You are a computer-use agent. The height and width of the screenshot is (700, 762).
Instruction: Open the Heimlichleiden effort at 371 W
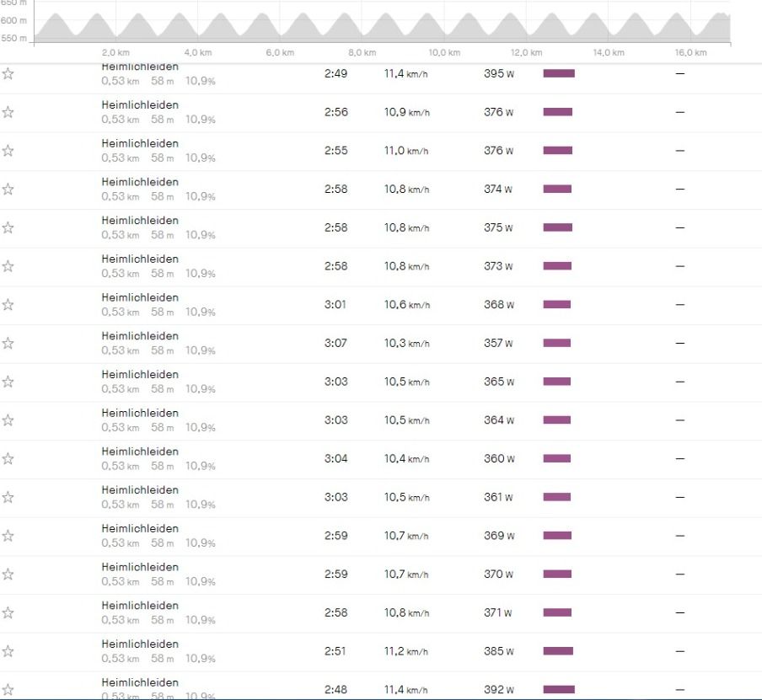click(x=140, y=606)
